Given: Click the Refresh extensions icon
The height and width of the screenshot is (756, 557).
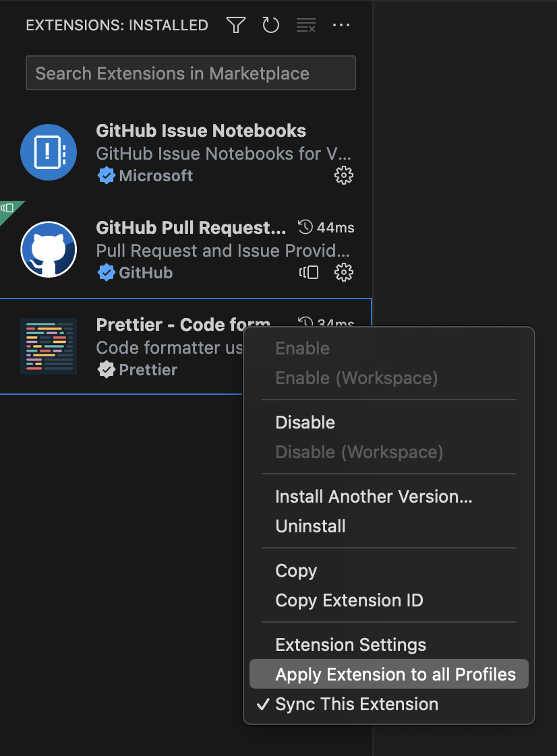Looking at the screenshot, I should pos(270,25).
